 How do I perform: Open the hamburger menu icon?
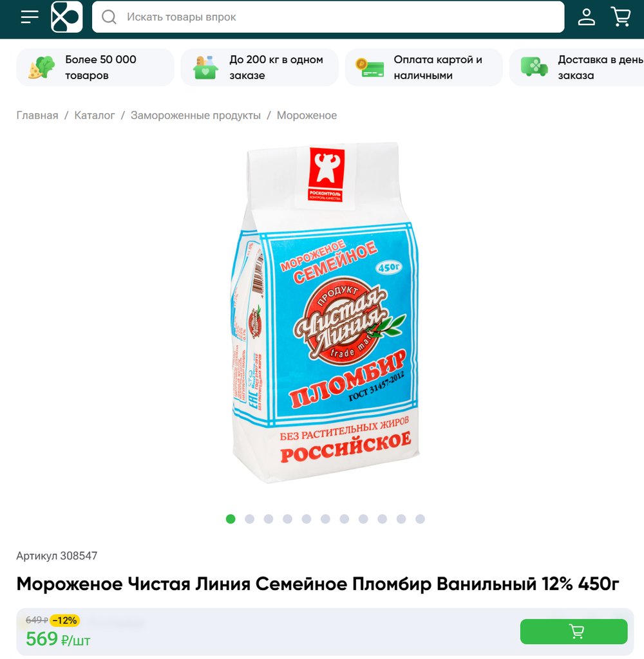coord(30,17)
